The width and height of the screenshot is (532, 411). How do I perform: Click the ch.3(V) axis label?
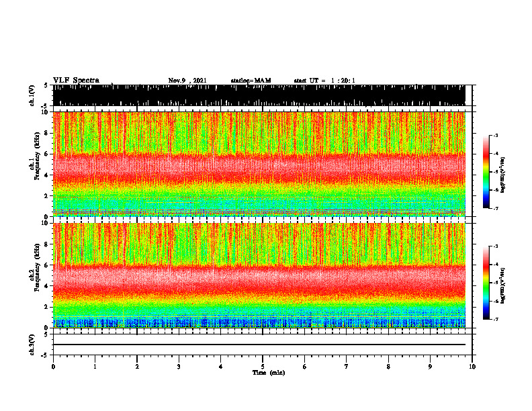tap(32, 345)
